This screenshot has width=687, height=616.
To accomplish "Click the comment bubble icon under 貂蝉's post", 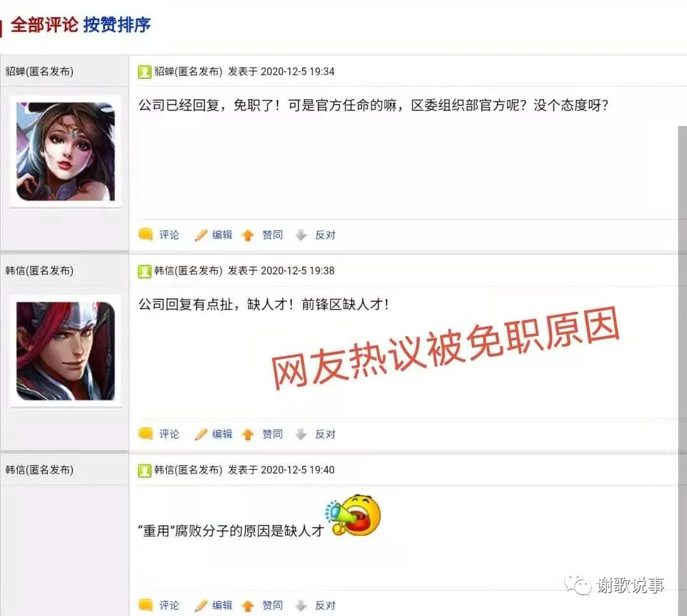I will [146, 235].
